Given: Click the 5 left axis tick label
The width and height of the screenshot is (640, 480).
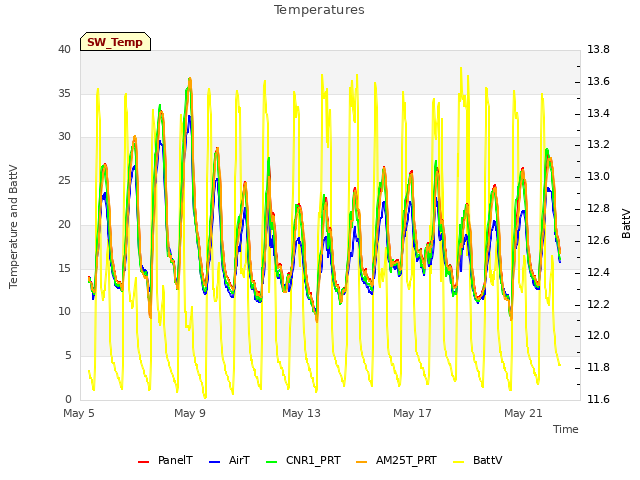Looking at the screenshot, I should 68,356.
